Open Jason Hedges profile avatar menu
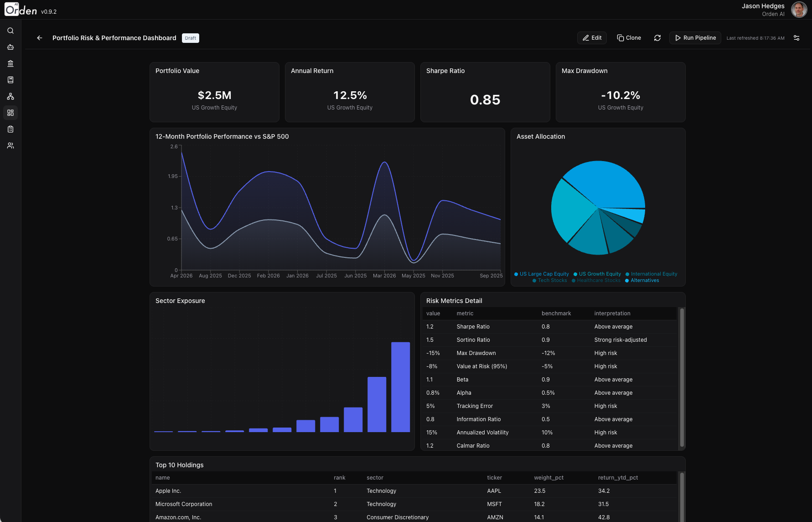 (x=799, y=9)
